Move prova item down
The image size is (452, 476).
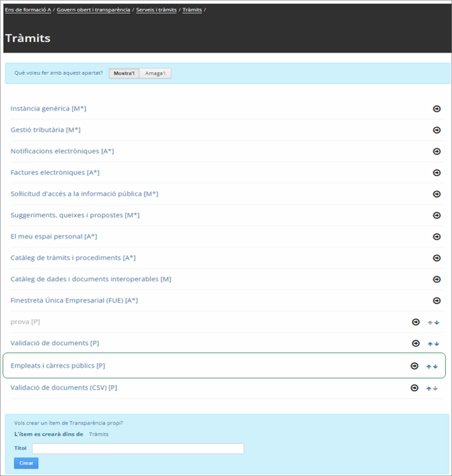tap(437, 323)
